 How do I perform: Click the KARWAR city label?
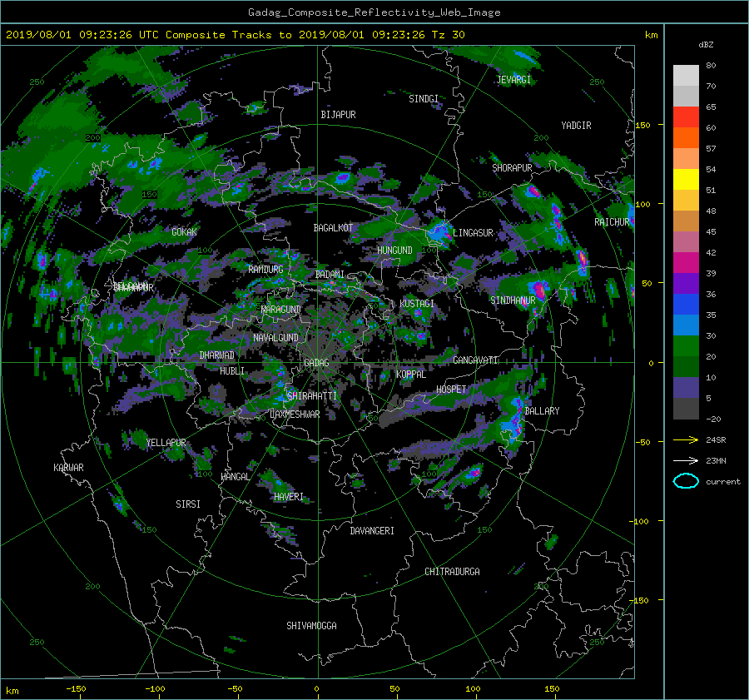(x=68, y=468)
